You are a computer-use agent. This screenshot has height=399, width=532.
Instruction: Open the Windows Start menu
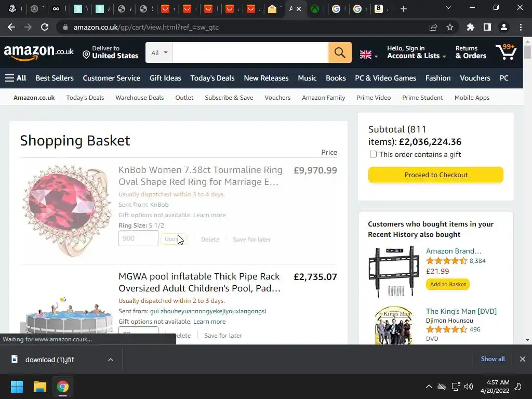[x=17, y=387]
